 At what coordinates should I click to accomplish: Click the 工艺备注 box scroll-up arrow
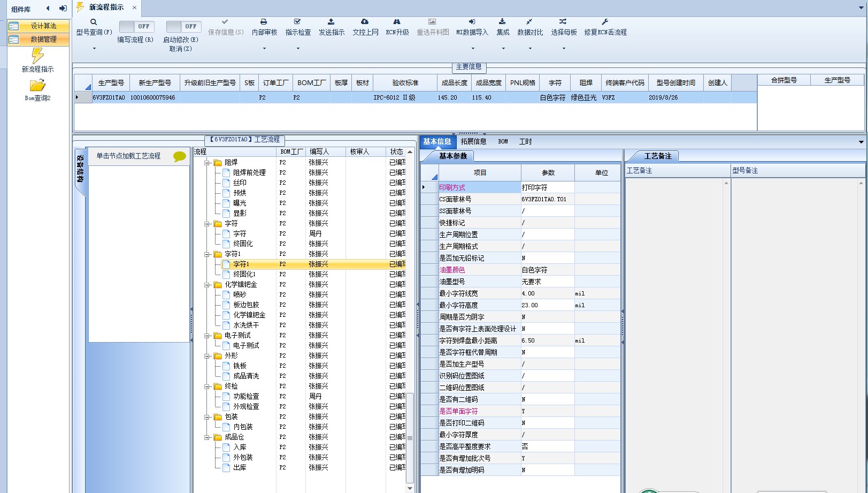coord(726,183)
